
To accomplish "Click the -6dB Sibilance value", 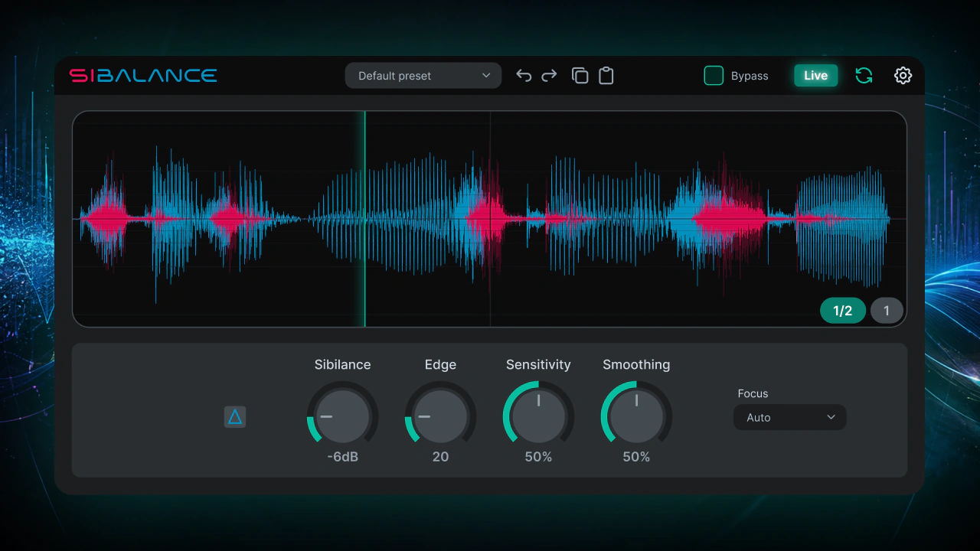I will pos(342,457).
